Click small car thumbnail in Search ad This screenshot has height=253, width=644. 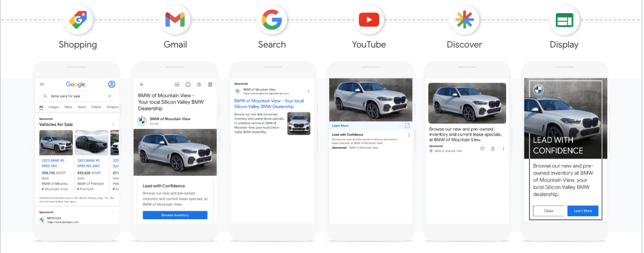(x=299, y=124)
